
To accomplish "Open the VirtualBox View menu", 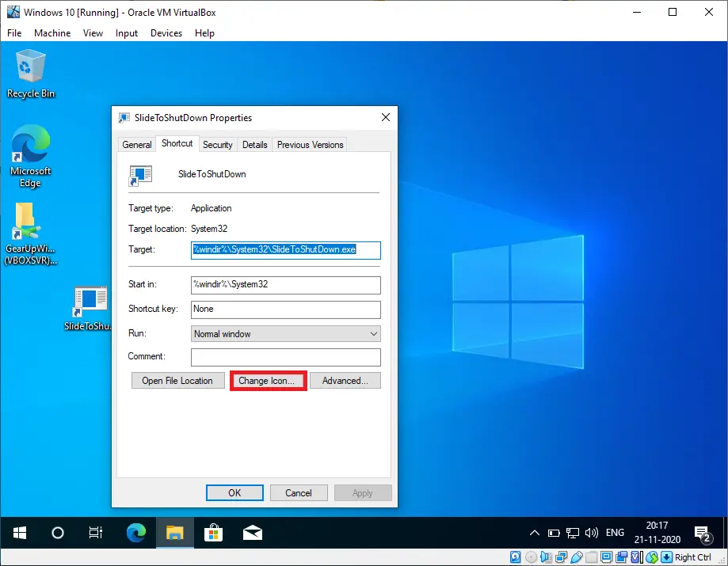I will click(93, 33).
